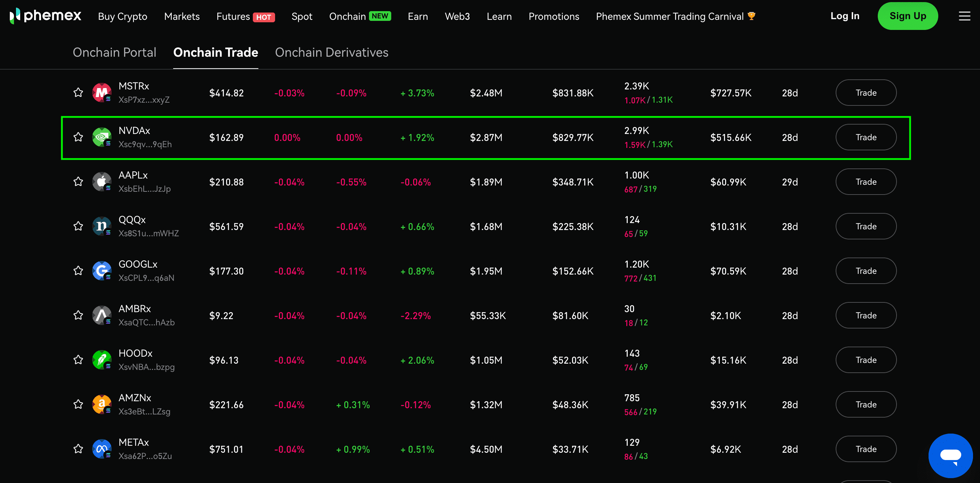980x483 pixels.
Task: Click the MSTRx value $727.57K
Action: click(x=731, y=93)
